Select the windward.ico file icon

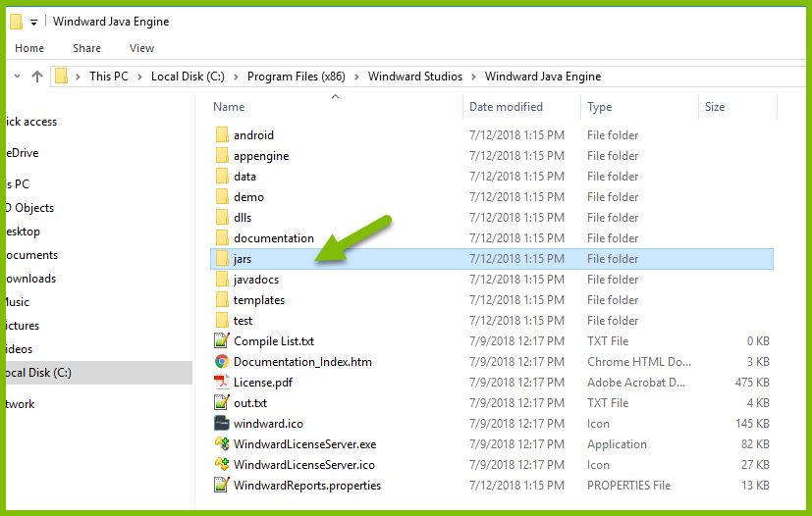(x=222, y=424)
